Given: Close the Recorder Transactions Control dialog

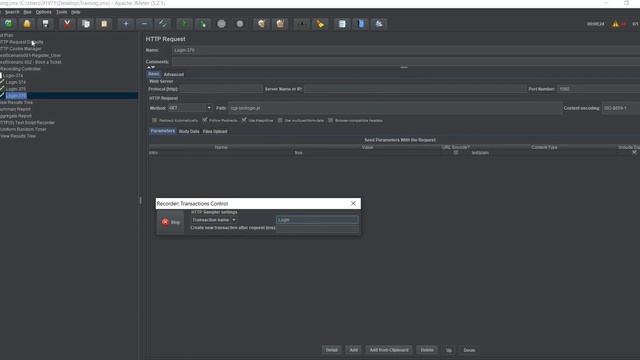Looking at the screenshot, I should click(x=353, y=203).
